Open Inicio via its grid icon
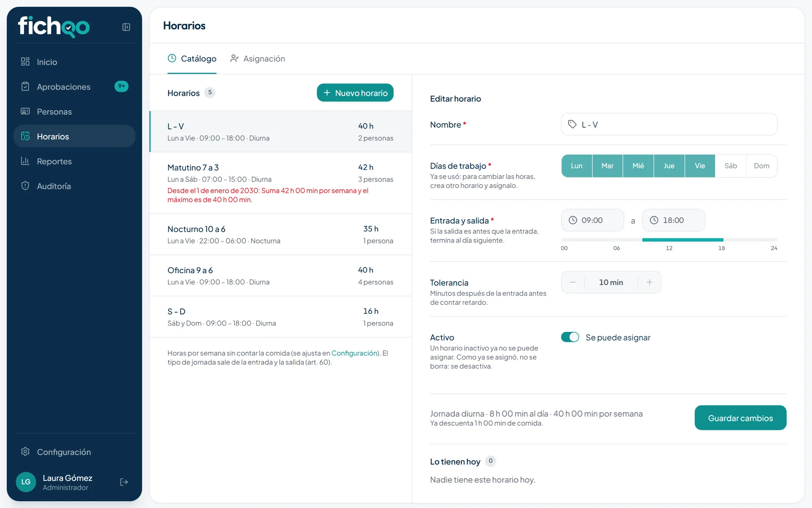This screenshot has height=508, width=812. (x=25, y=61)
